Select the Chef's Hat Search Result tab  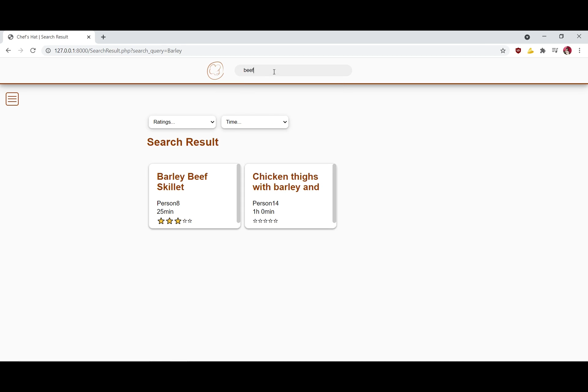click(x=43, y=37)
